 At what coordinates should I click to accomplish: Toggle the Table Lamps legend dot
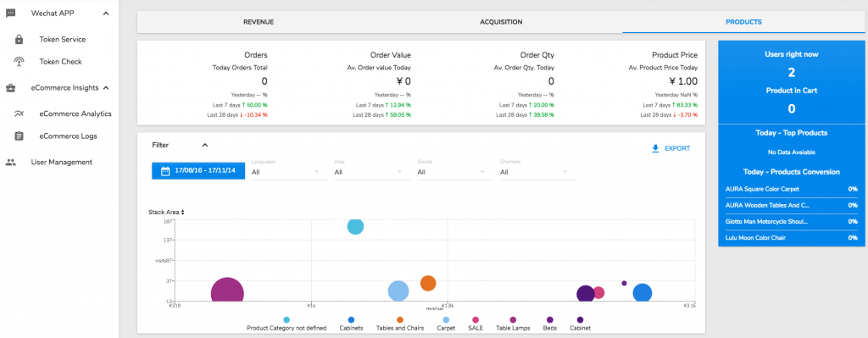pos(513,319)
